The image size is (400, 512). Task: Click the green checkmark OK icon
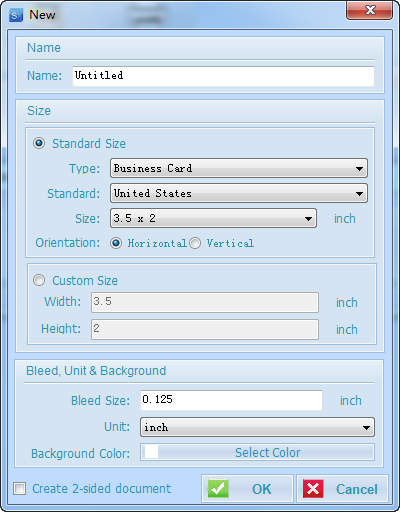[218, 489]
